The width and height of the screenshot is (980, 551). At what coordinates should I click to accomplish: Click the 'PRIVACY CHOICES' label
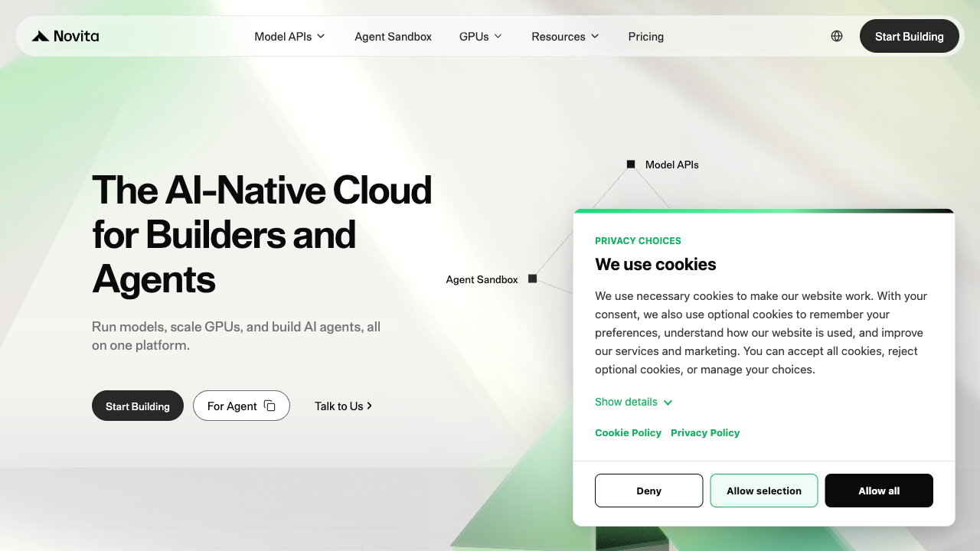tap(638, 240)
